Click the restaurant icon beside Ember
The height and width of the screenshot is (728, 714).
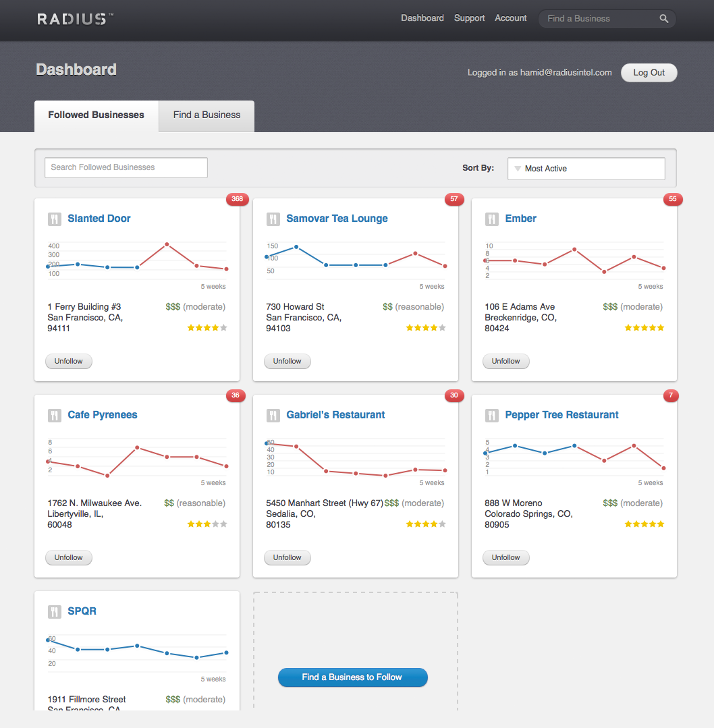click(x=491, y=219)
